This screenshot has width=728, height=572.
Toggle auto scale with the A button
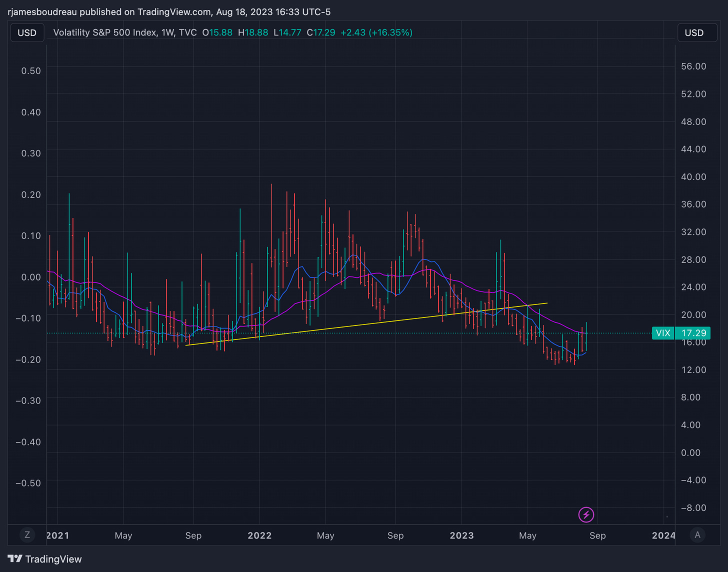[x=697, y=535]
